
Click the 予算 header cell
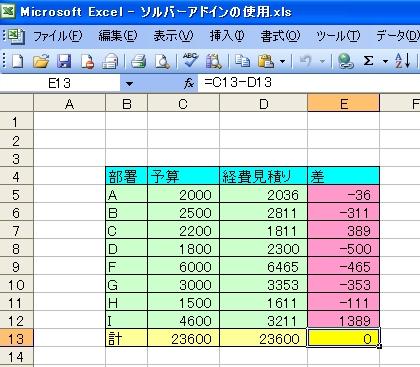coord(183,176)
